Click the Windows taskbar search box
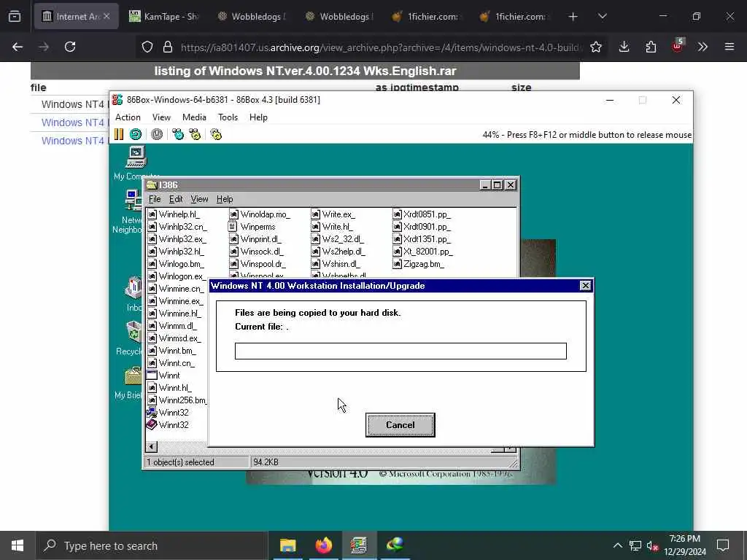This screenshot has height=560, width=747. 152,545
